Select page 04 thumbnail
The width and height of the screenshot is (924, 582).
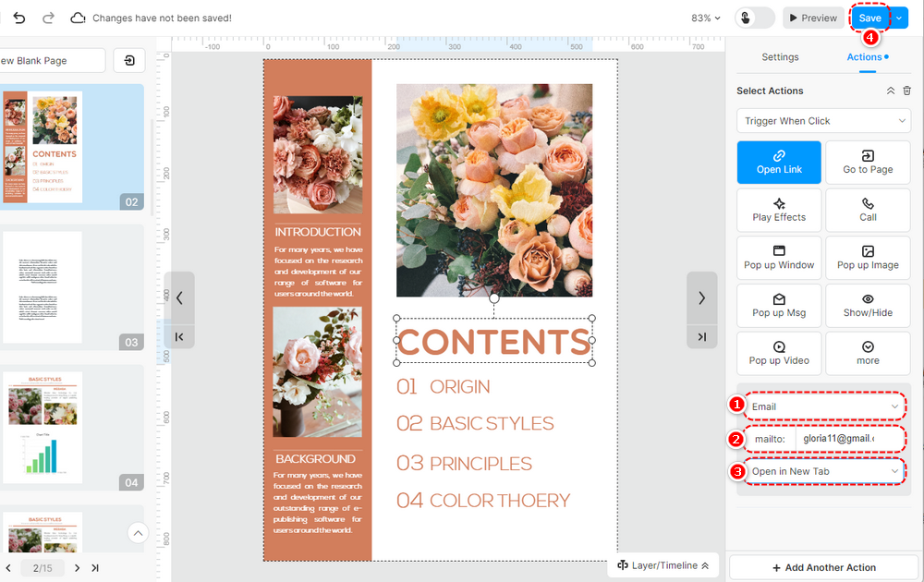point(72,428)
